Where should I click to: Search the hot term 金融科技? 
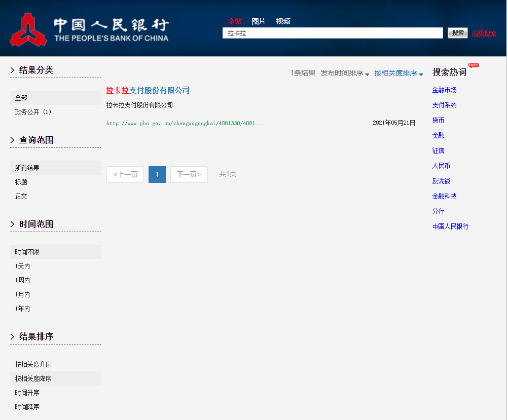(444, 197)
